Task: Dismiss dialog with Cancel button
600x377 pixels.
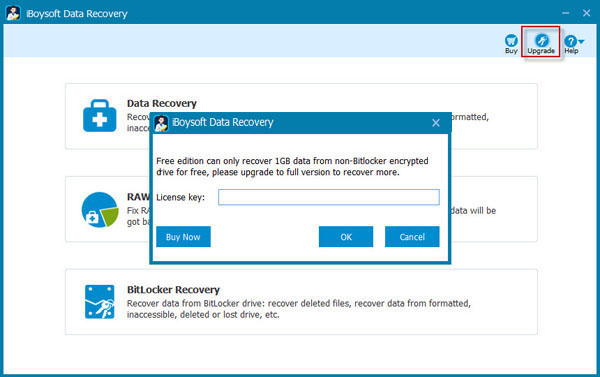Action: [412, 237]
